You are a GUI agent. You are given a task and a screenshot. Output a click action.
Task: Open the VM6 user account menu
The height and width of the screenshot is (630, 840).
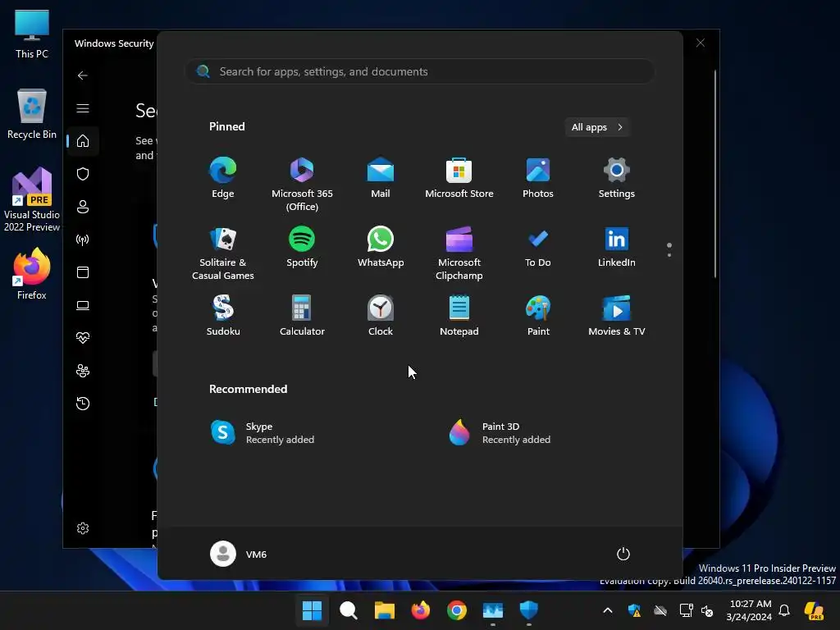point(239,554)
